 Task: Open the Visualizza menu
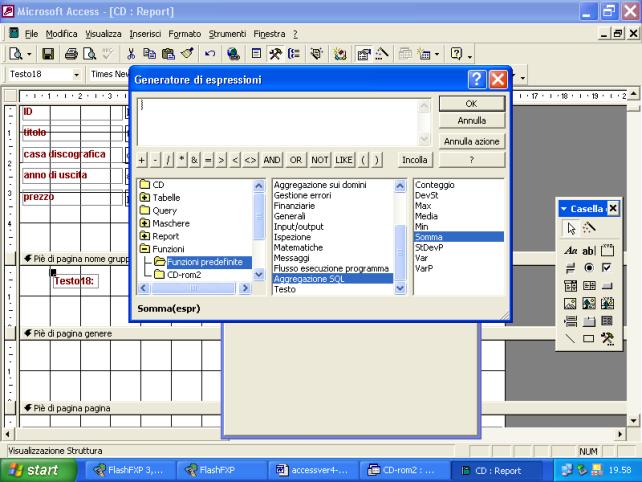(x=103, y=34)
